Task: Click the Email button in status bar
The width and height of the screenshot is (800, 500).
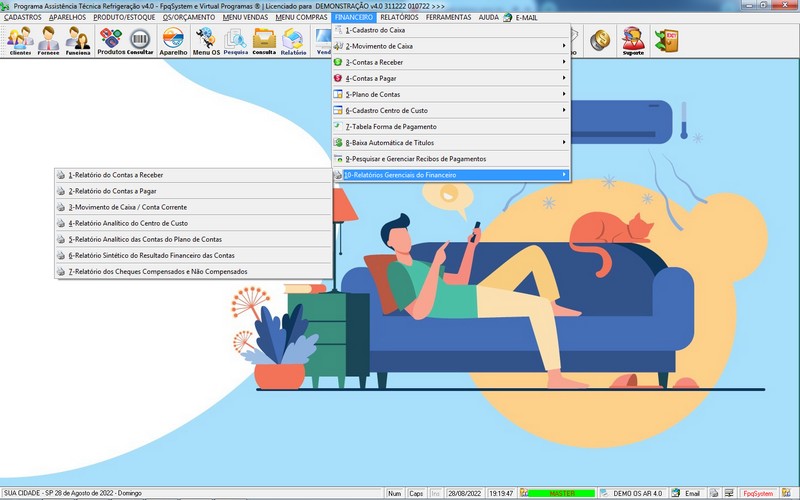Action: tap(686, 493)
